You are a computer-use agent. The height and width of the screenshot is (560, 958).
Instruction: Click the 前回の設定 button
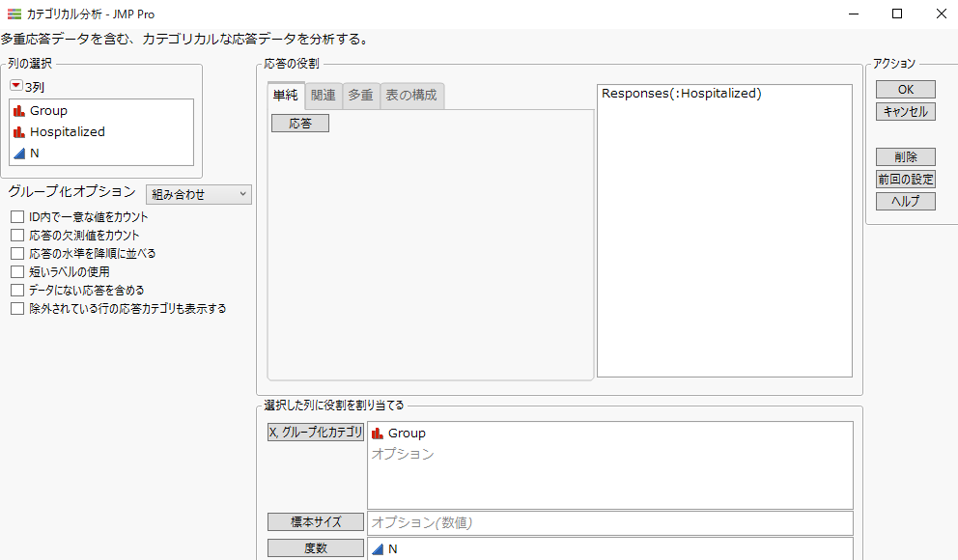click(905, 179)
